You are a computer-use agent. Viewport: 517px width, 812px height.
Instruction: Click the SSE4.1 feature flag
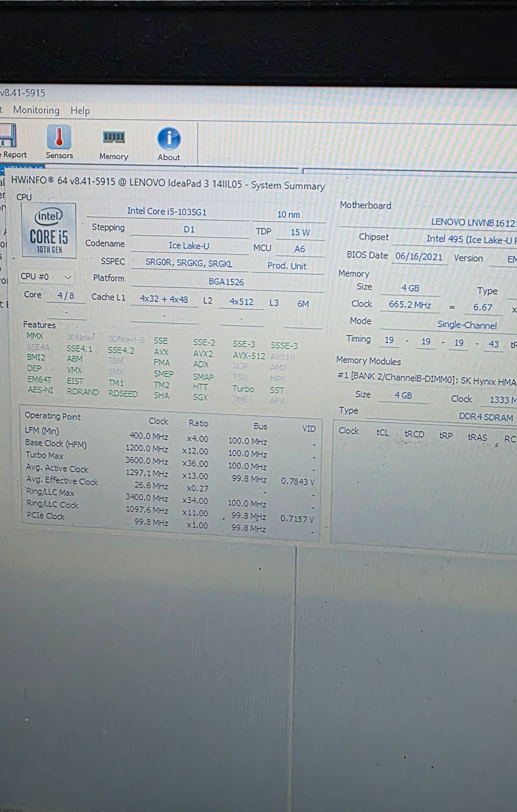point(79,348)
